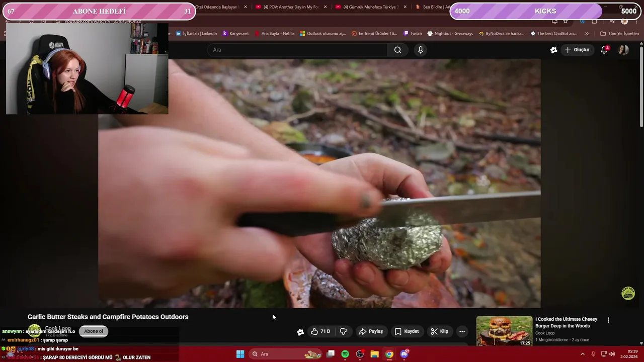The image size is (644, 362).
Task: Open options menu for Cheesy Burger video
Action: pyautogui.click(x=608, y=320)
